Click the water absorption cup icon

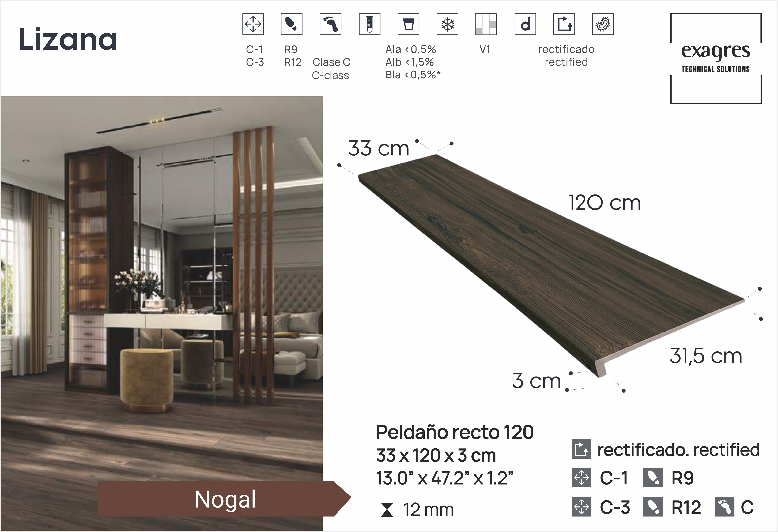(408, 24)
